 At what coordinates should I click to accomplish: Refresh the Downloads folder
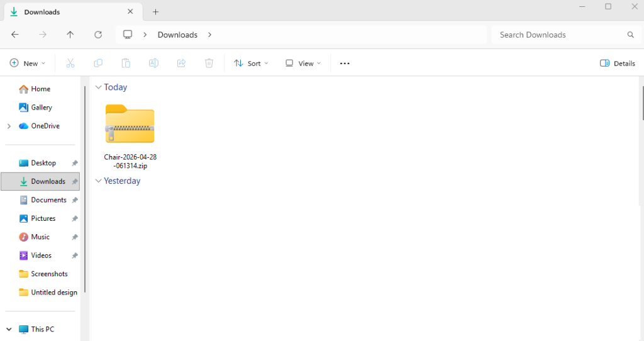98,35
